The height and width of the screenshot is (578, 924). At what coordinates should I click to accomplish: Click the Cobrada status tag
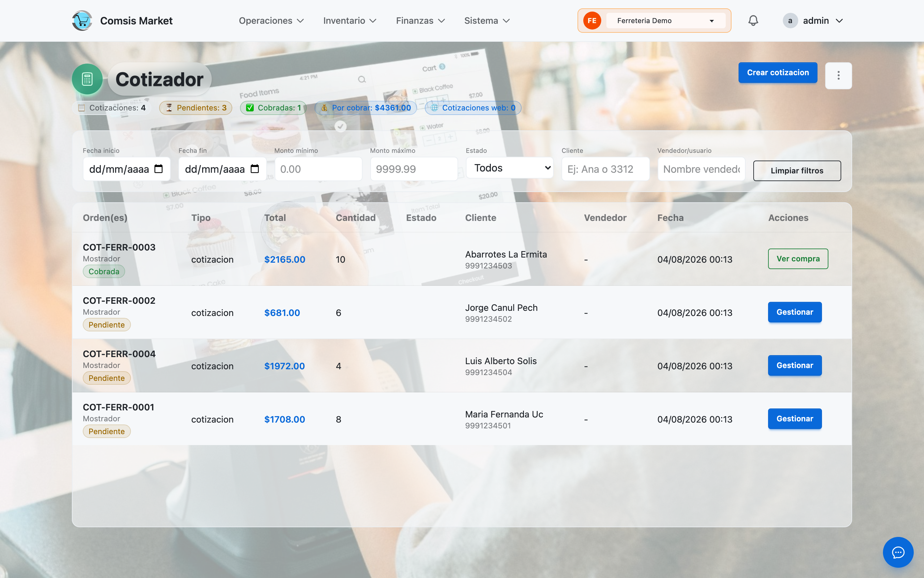(x=104, y=271)
